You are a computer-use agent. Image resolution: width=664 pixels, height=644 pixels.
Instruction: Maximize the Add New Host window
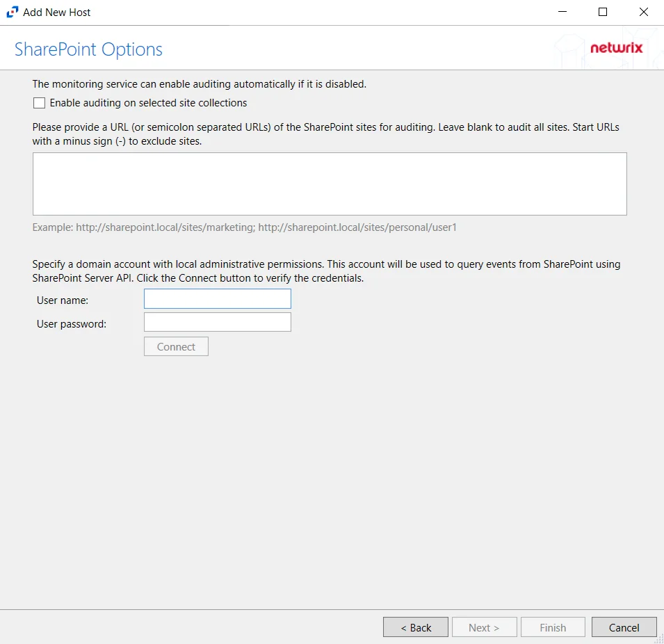click(x=603, y=12)
